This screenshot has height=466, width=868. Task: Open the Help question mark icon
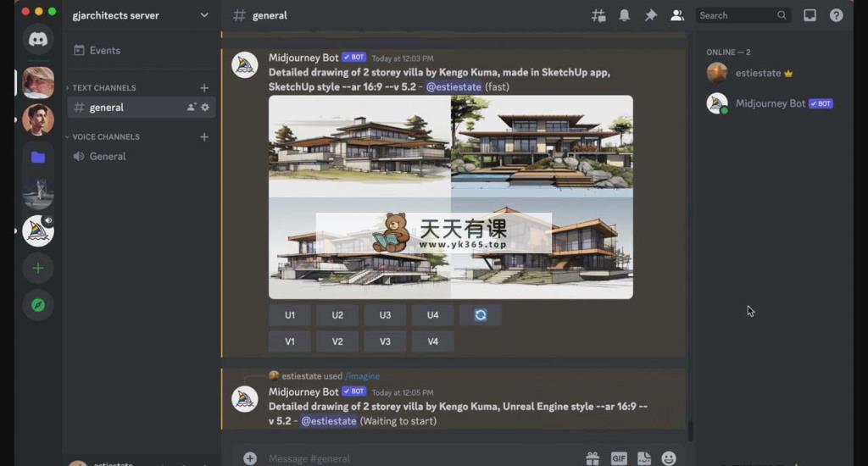pos(836,15)
